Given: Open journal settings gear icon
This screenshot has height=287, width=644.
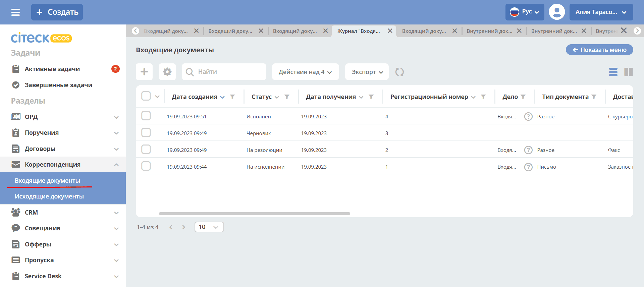Looking at the screenshot, I should point(167,72).
